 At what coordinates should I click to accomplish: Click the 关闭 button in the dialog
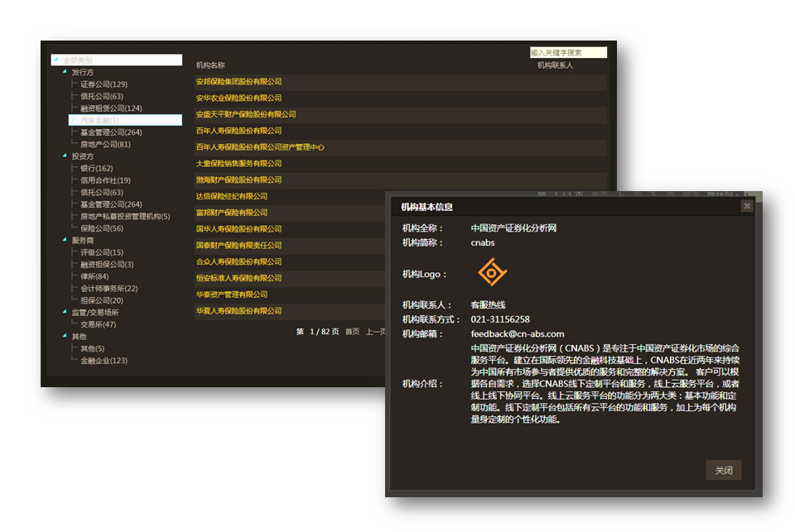[x=724, y=470]
